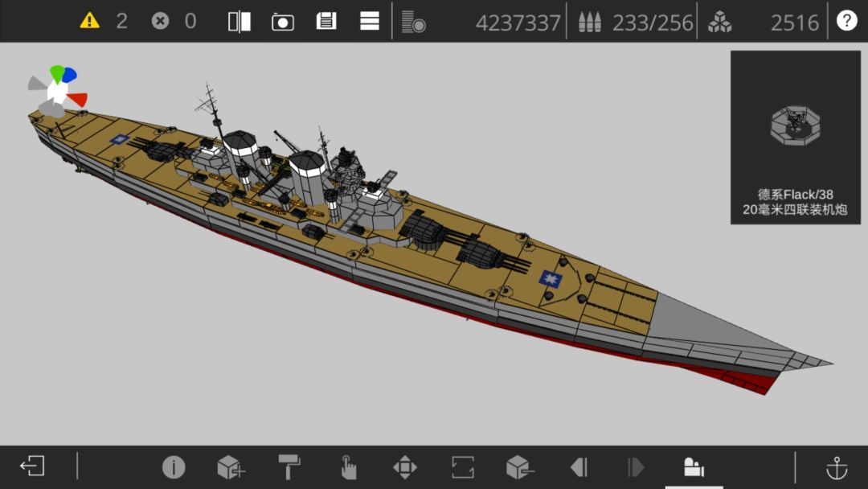
Task: Save the ship with the floppy disk icon
Action: tap(326, 22)
